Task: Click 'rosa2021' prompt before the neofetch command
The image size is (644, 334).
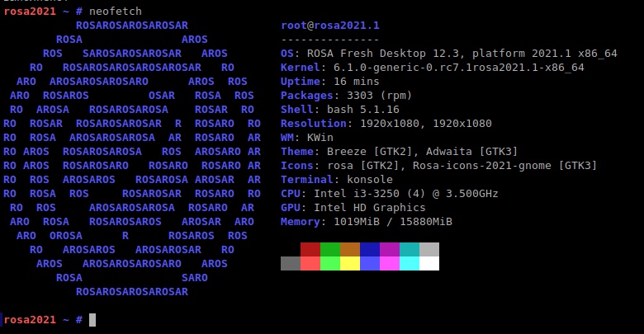Action: pyautogui.click(x=30, y=11)
